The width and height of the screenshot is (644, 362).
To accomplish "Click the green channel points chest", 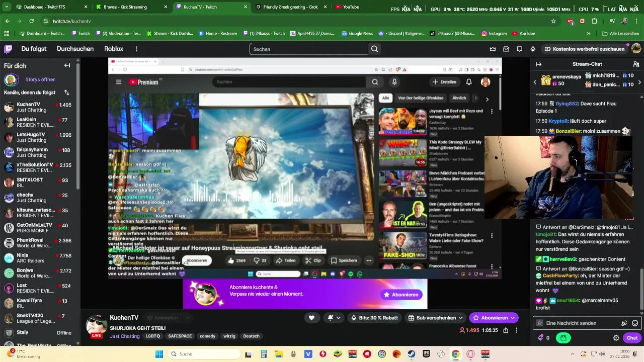I will 563,338.
